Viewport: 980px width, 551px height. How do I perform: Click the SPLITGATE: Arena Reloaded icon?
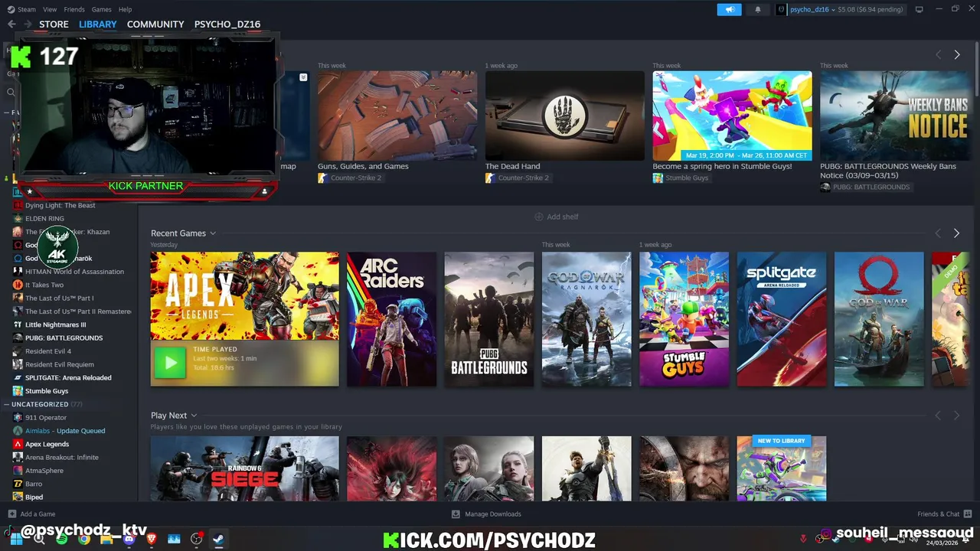click(x=18, y=377)
